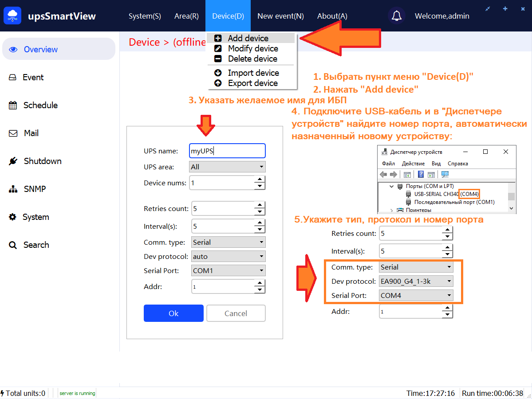
Task: Open the Device(D) menu
Action: [228, 16]
